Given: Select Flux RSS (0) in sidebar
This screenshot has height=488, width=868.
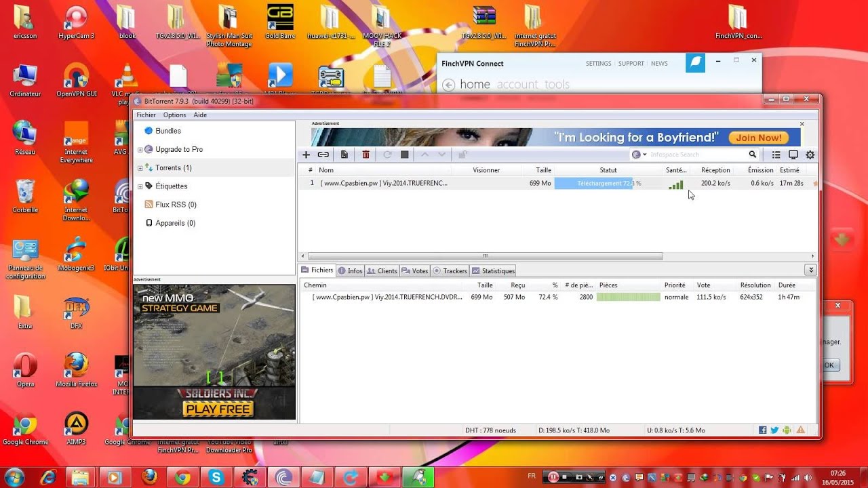Looking at the screenshot, I should tap(176, 205).
